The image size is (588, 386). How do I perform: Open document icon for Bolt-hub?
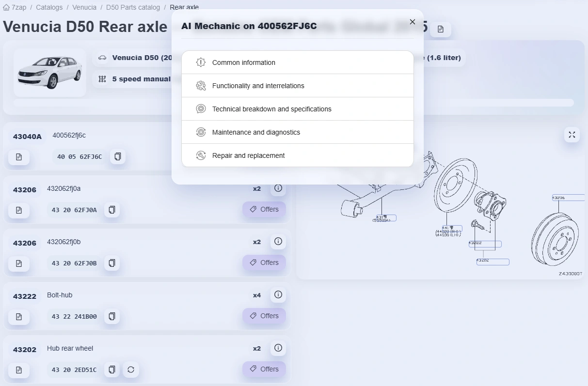click(x=19, y=317)
